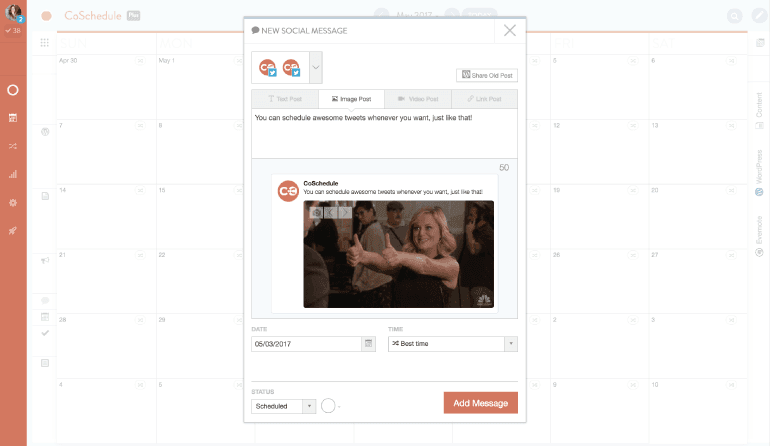Switch to the Text Post tab

(285, 99)
